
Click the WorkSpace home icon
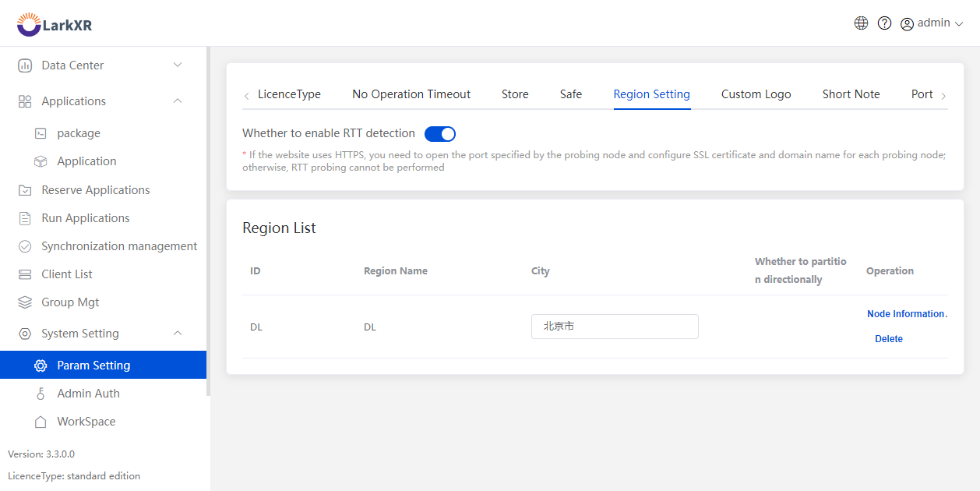[x=41, y=422]
